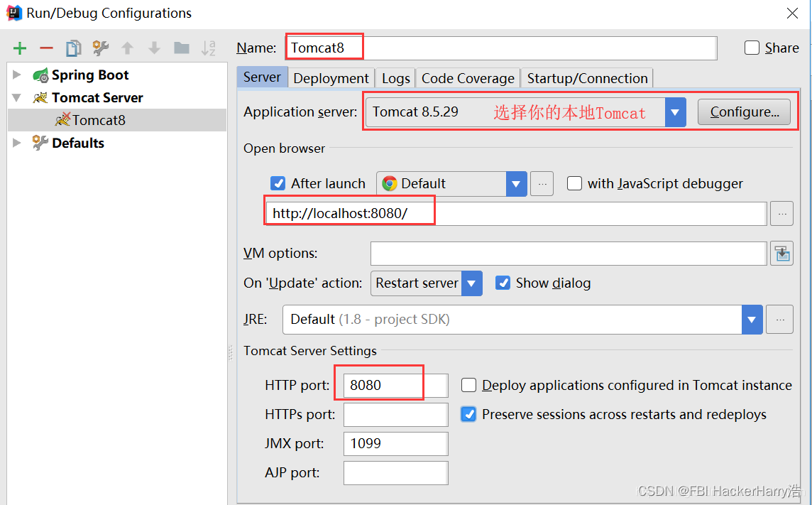Viewport: 812px width, 505px height.
Task: Copy the selected configuration
Action: point(74,48)
